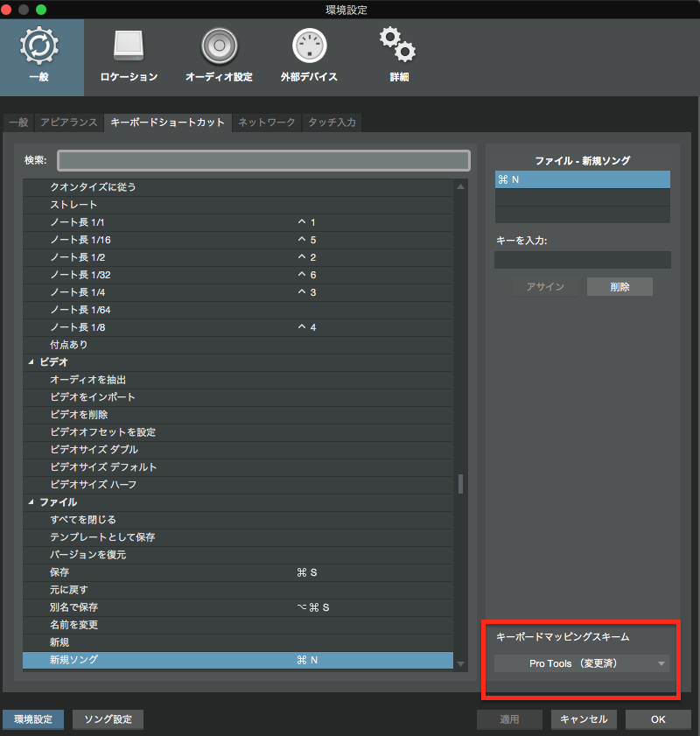This screenshot has height=736, width=700.
Task: Select the 新規 row
Action: [x=238, y=642]
